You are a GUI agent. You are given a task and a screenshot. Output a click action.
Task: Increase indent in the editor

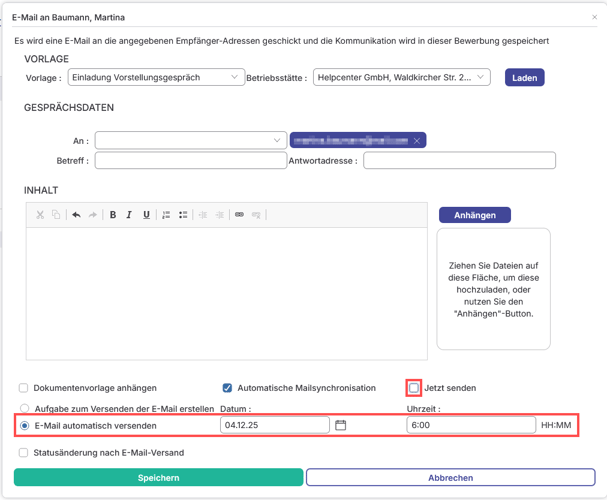(219, 215)
